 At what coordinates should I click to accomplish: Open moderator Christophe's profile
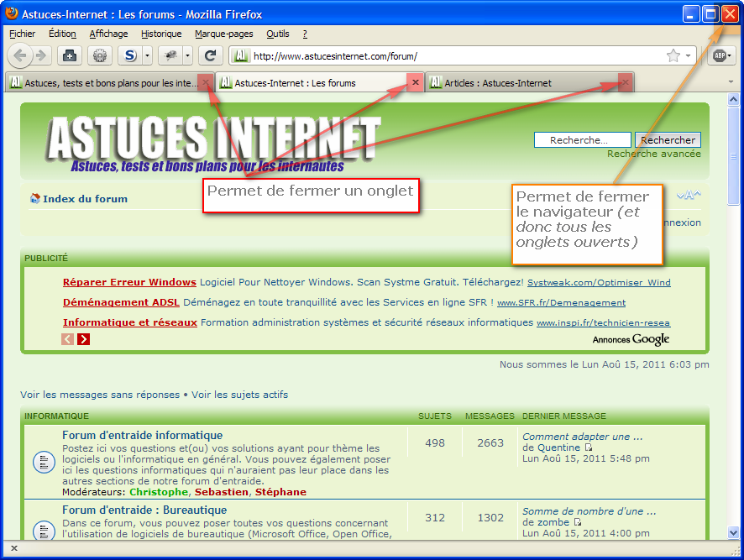[159, 492]
